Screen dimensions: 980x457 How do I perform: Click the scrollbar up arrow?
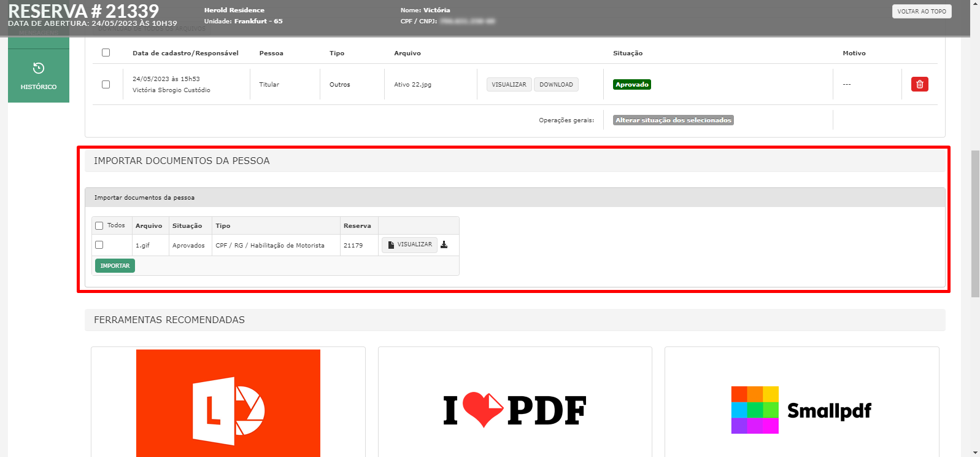click(975, 4)
